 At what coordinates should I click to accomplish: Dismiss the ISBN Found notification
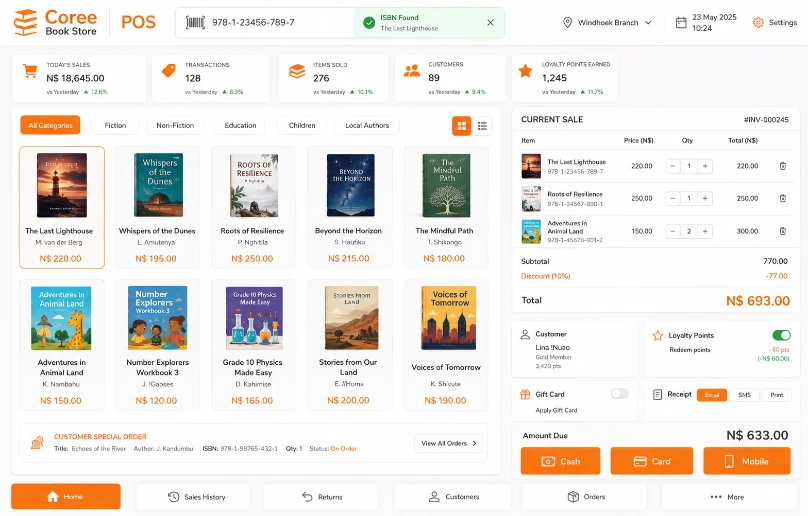tap(490, 23)
